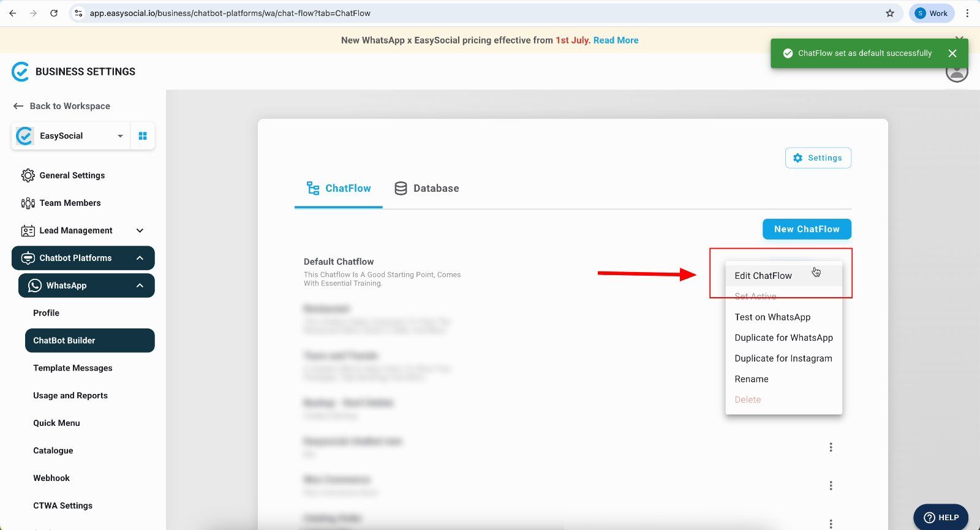Viewport: 980px width, 530px height.
Task: Choose Rename from the context menu
Action: pos(783,379)
